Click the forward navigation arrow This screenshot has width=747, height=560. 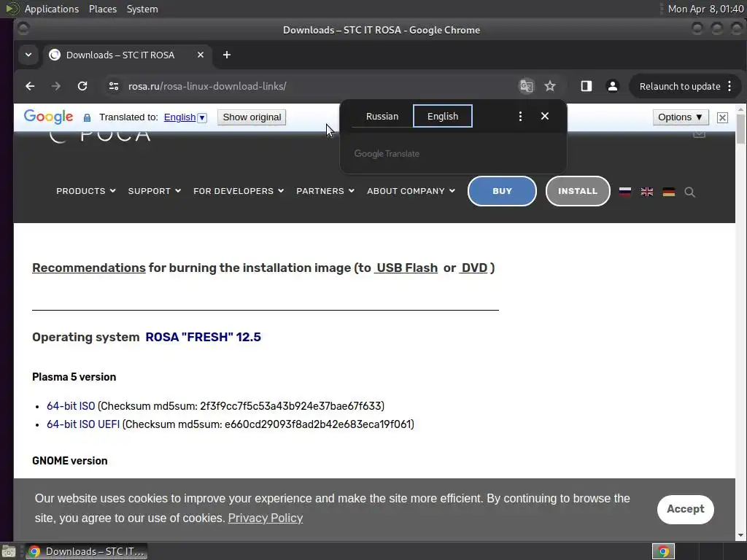pos(56,86)
